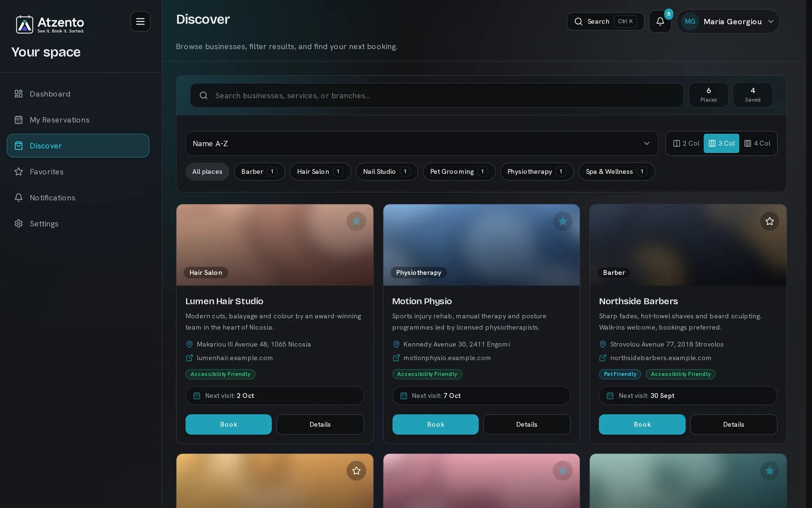The width and height of the screenshot is (812, 508).
Task: Open Lumen Hair Studio website link icon
Action: click(x=190, y=358)
